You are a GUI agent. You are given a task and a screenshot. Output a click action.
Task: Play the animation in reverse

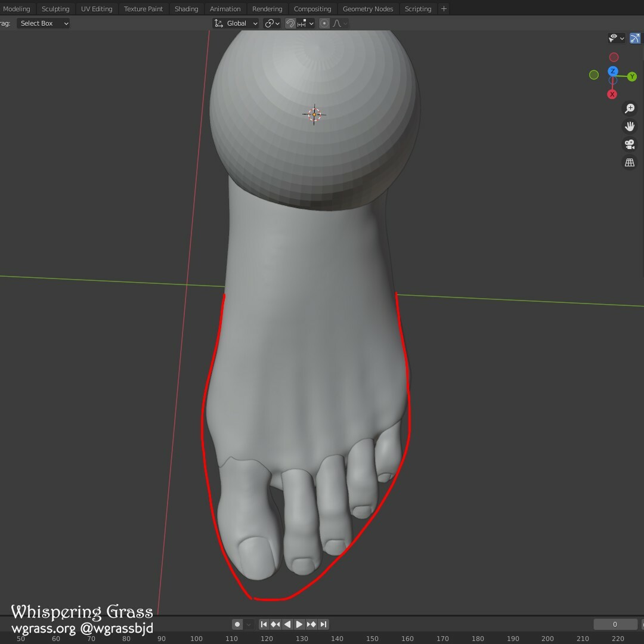(287, 624)
